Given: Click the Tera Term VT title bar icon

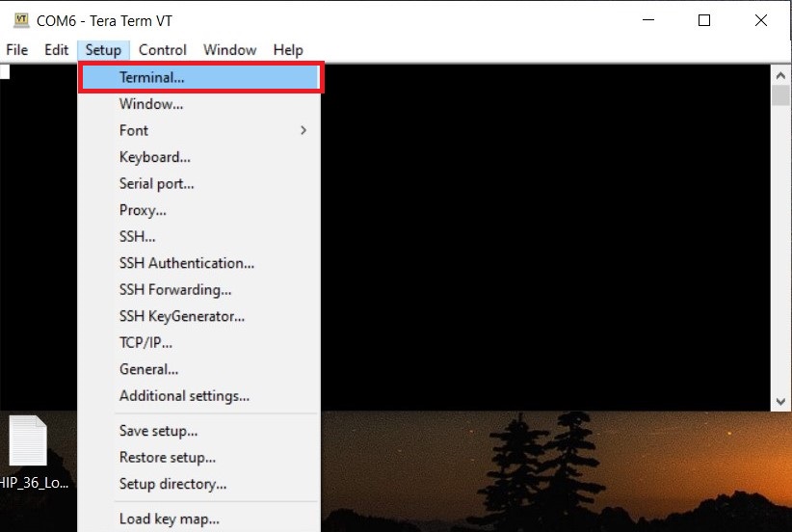Looking at the screenshot, I should (x=20, y=20).
